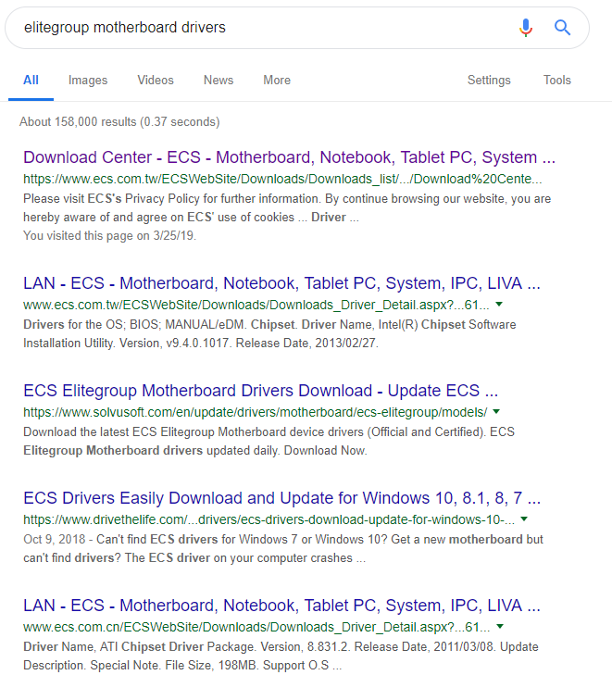Expand dropdown arrow beside solvusoft.com URL
Viewport: 612px width, 700px height.
496,412
